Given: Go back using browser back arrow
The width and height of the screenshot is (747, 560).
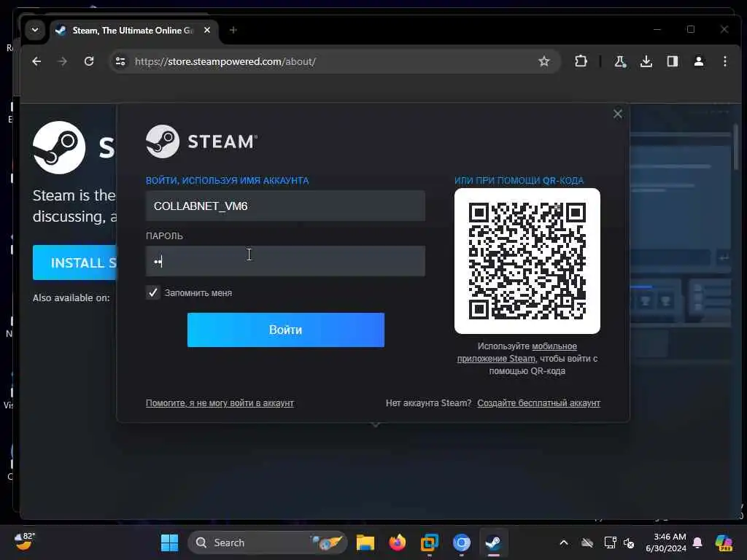Looking at the screenshot, I should point(36,61).
